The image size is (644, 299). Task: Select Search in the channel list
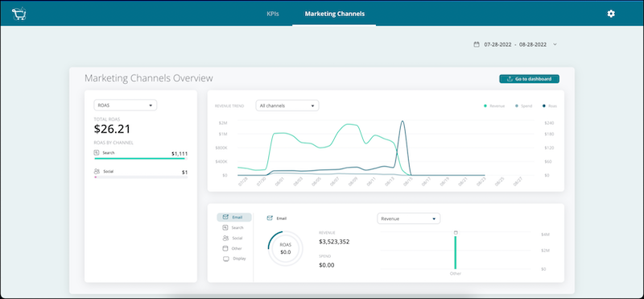234,227
